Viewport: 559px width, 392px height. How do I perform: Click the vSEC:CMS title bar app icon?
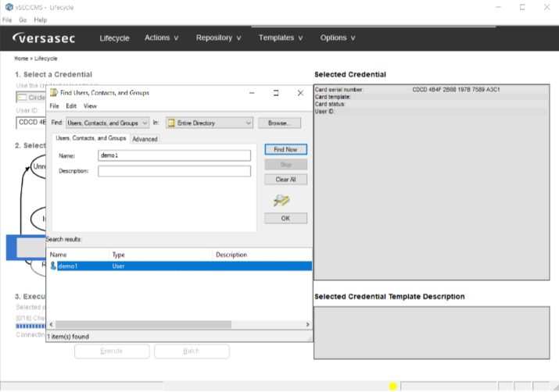click(x=9, y=7)
